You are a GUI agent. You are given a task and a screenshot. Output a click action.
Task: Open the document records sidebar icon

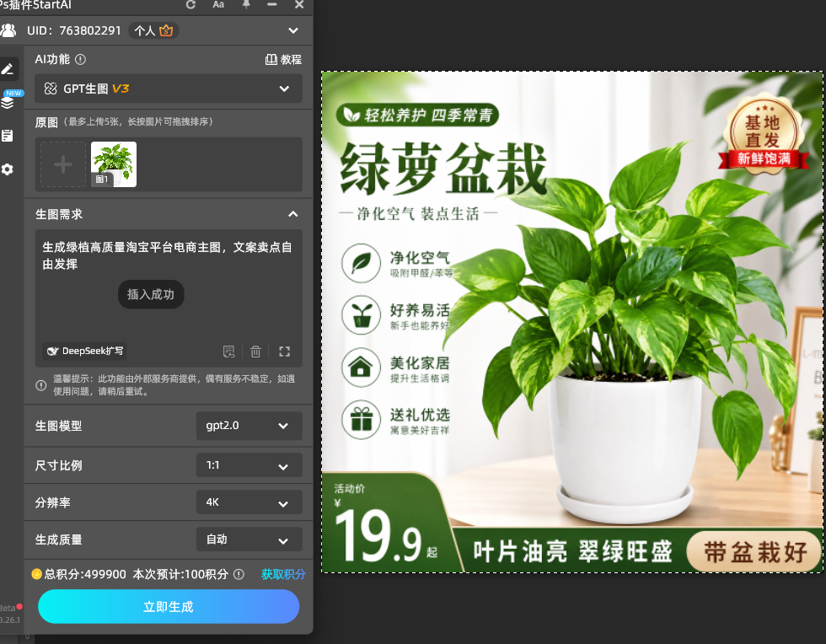click(x=8, y=136)
